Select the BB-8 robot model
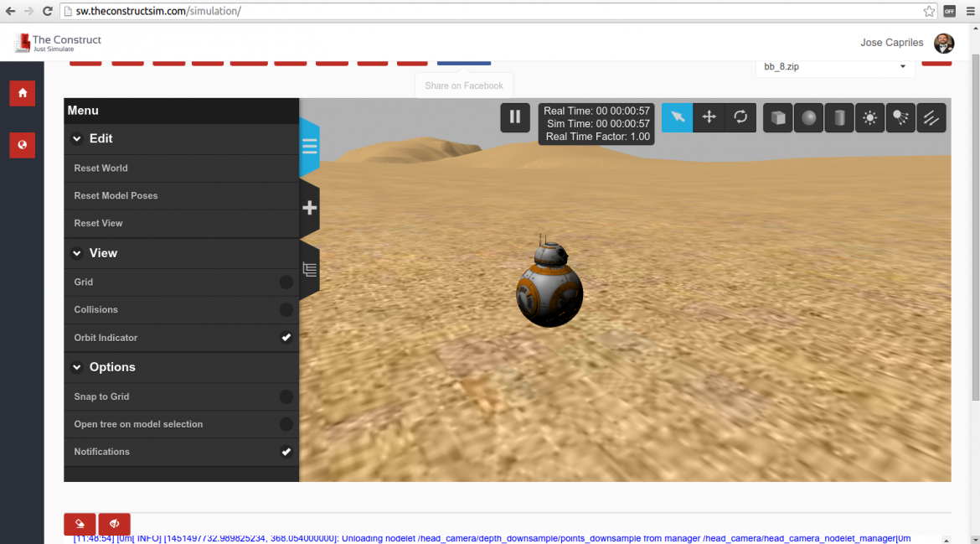 click(x=549, y=282)
